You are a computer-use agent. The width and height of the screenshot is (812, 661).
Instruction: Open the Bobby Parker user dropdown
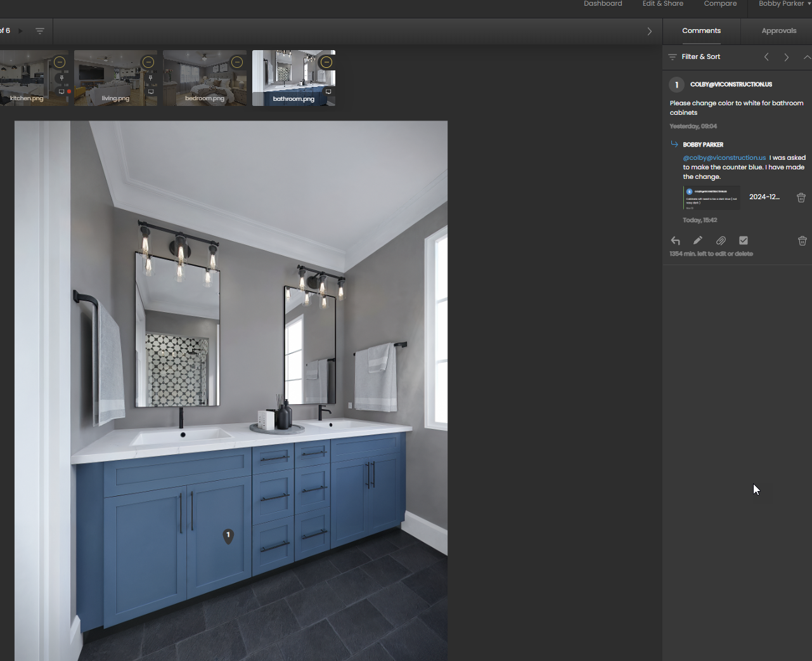785,4
